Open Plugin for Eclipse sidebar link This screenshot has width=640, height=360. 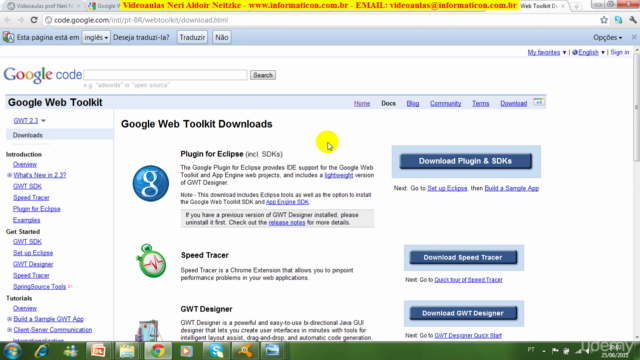pyautogui.click(x=36, y=209)
